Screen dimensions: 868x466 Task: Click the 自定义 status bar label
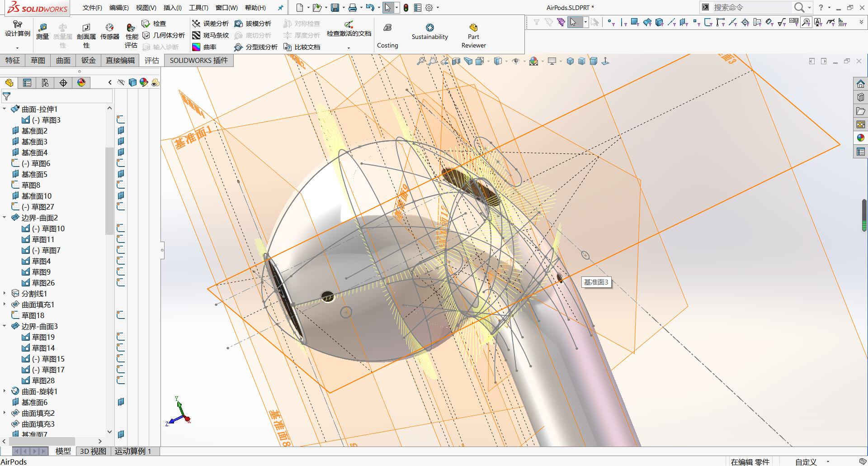(806, 462)
